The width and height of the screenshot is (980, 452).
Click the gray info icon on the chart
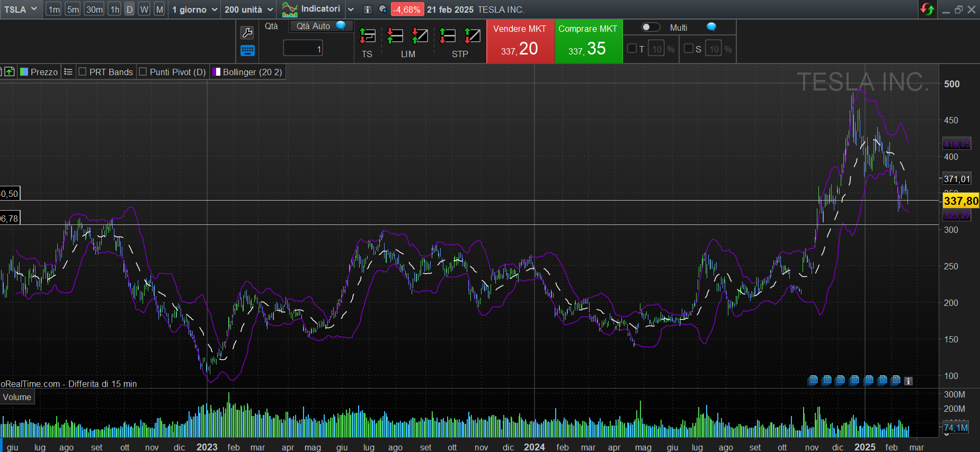click(908, 381)
